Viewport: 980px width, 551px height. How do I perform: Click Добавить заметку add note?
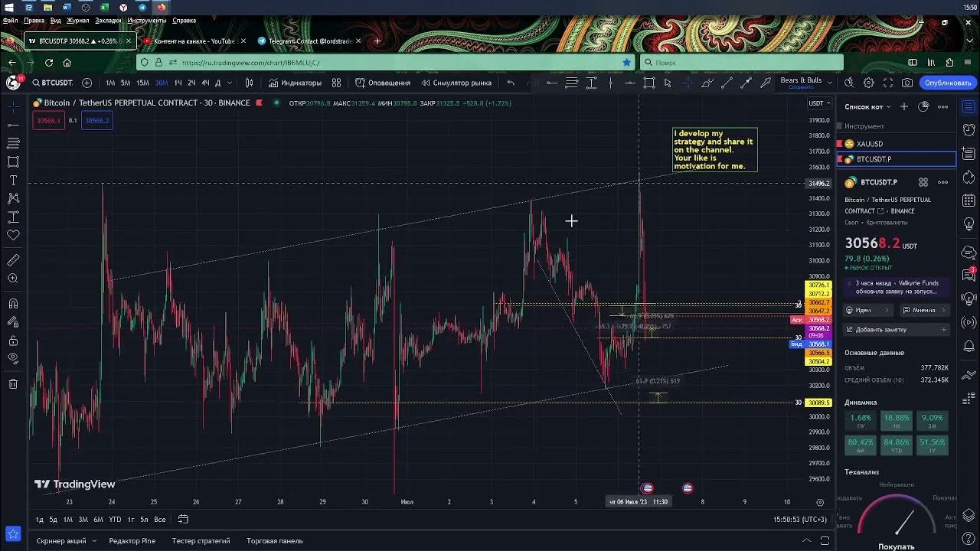click(897, 329)
